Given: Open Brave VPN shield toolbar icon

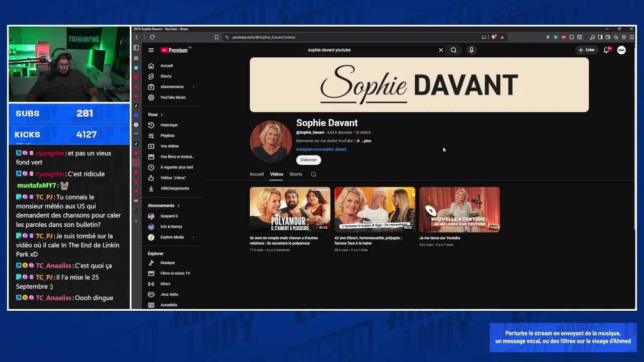Looking at the screenshot, I should (624, 37).
